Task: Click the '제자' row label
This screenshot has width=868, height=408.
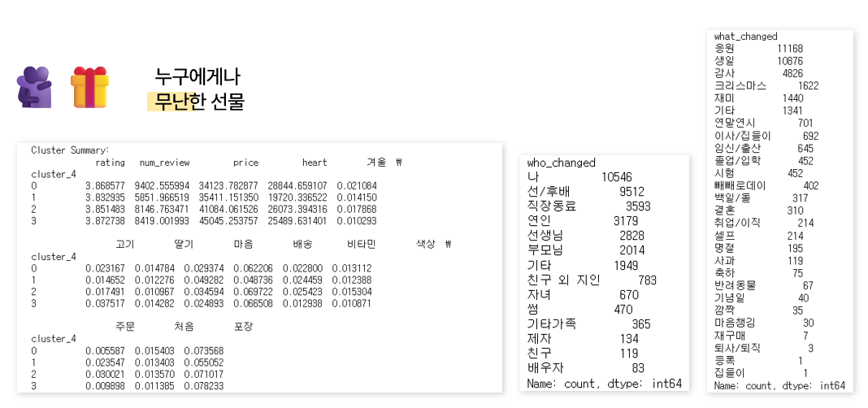Action: click(539, 339)
